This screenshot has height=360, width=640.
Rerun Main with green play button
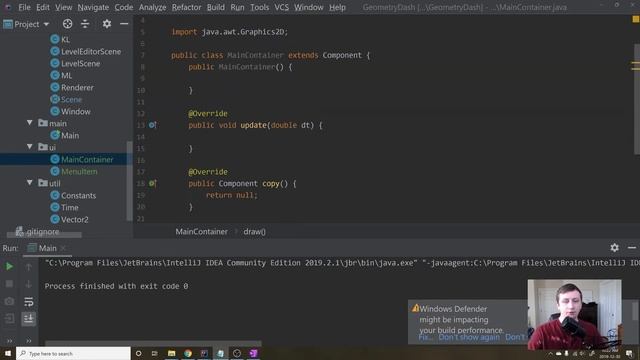[9, 267]
